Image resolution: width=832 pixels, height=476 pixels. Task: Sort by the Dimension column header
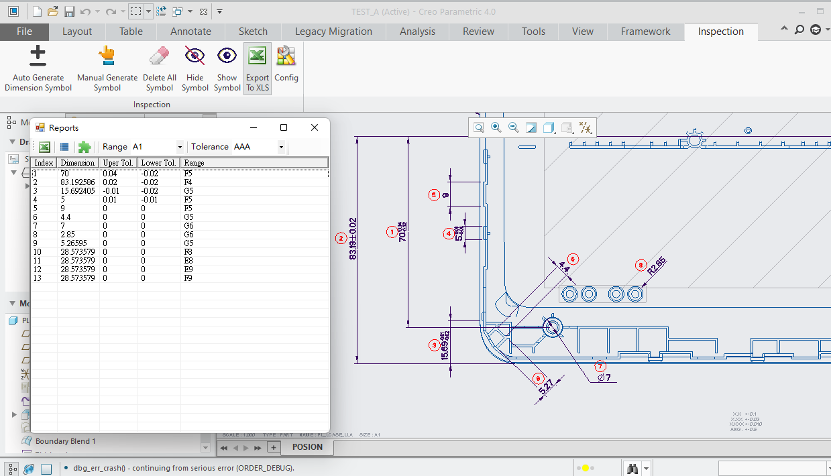click(78, 163)
